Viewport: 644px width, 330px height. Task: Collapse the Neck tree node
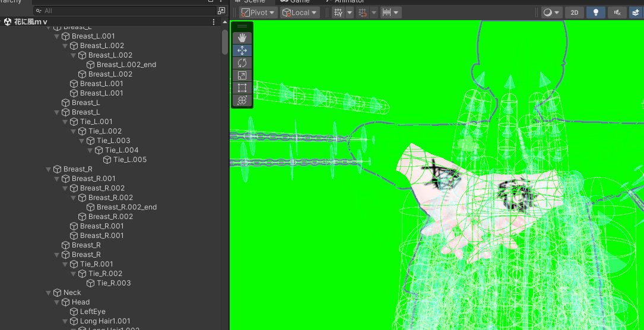coord(49,293)
